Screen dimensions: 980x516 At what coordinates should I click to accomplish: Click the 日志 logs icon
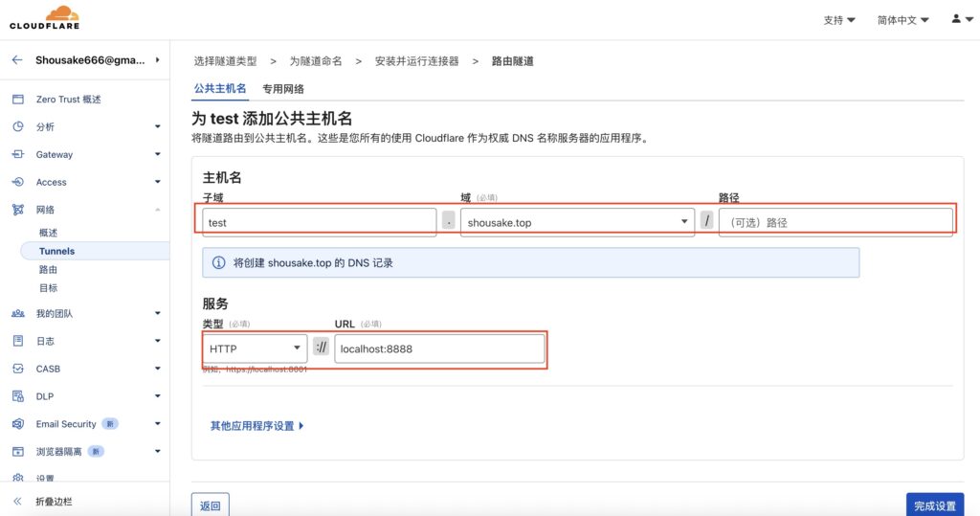coord(18,341)
